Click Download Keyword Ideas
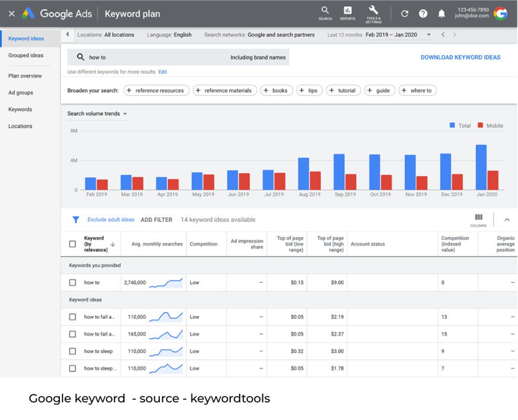This screenshot has height=420, width=518. (460, 58)
